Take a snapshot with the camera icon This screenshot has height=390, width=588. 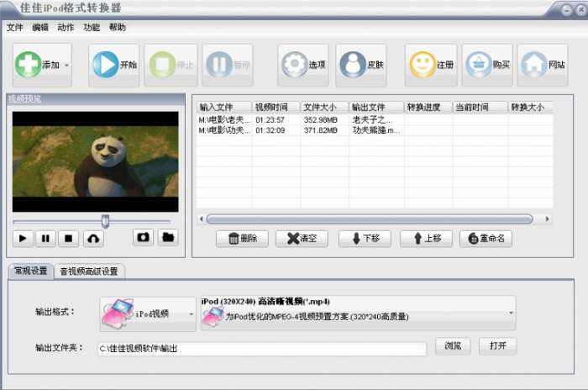click(143, 237)
